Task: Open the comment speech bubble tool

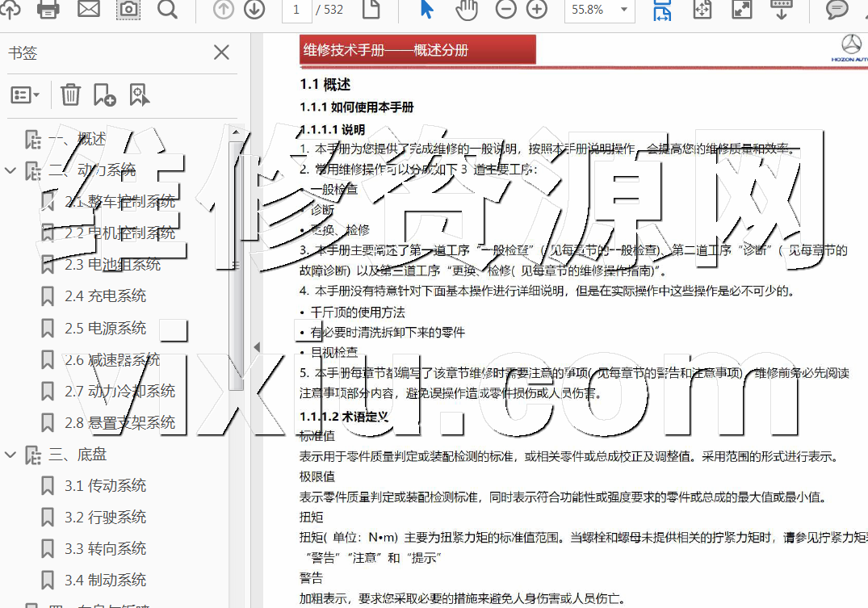Action: click(x=837, y=10)
